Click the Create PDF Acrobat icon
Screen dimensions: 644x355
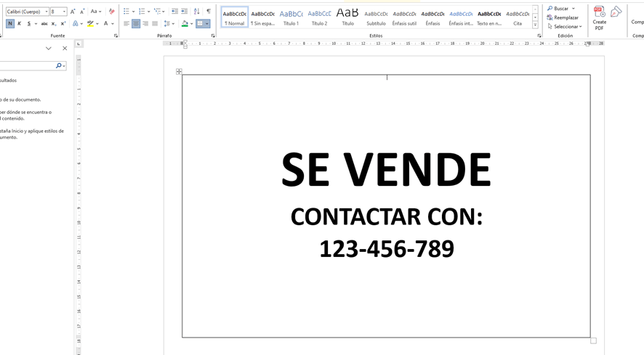599,18
